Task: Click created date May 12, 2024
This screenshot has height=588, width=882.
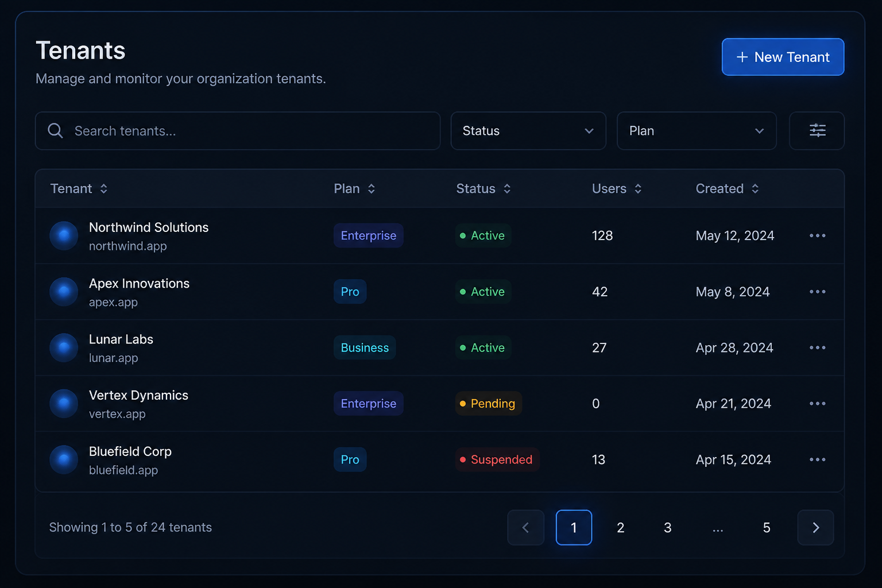Action: click(735, 235)
